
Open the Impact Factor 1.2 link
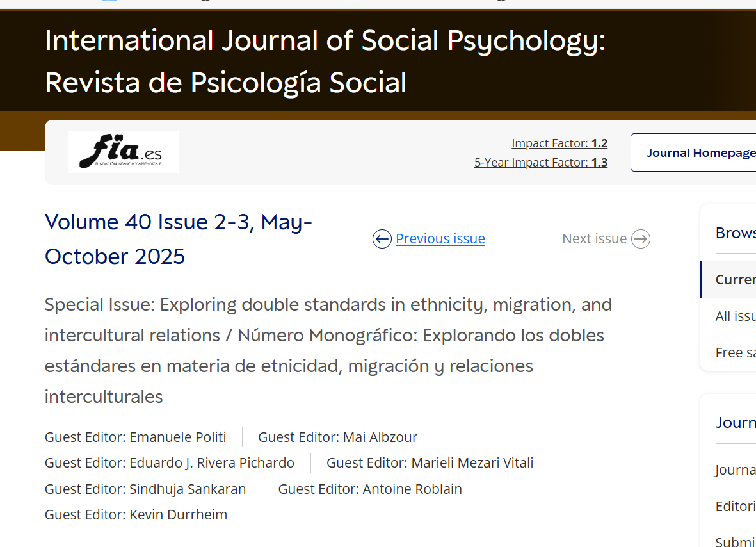[x=559, y=143]
